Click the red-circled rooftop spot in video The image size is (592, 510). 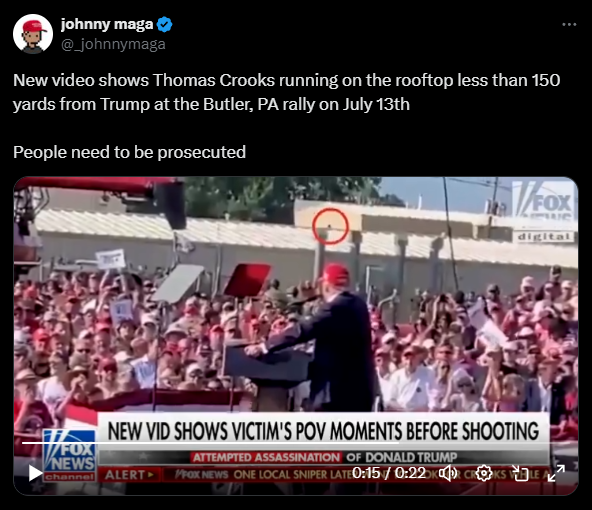330,226
